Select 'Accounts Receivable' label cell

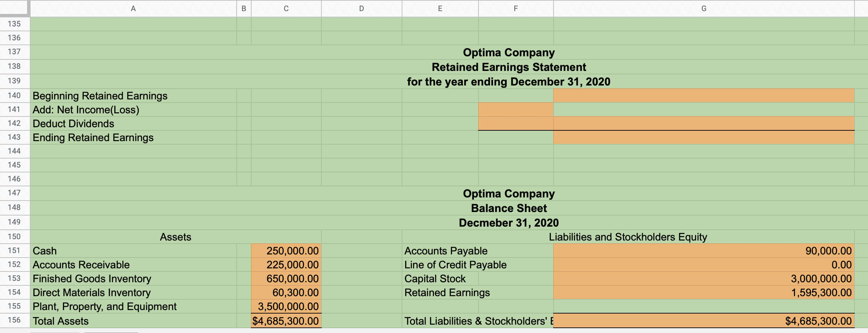click(x=133, y=265)
